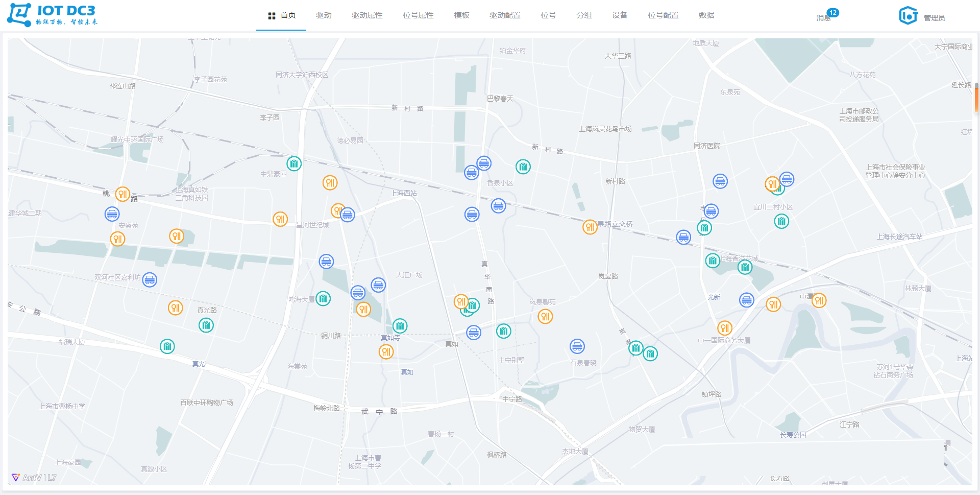Image resolution: width=980 pixels, height=495 pixels.
Task: Select the building marker beside 鸿海大厦
Action: [x=323, y=298]
